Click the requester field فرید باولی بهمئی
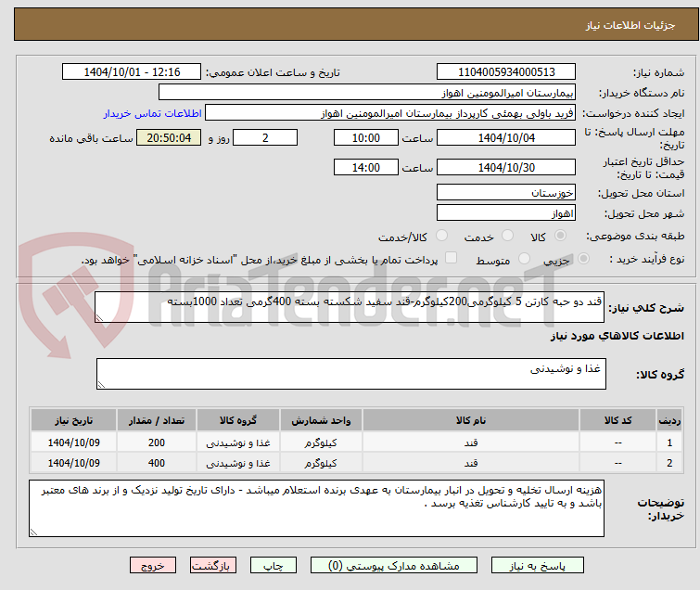This screenshot has width=700, height=590. point(390,113)
